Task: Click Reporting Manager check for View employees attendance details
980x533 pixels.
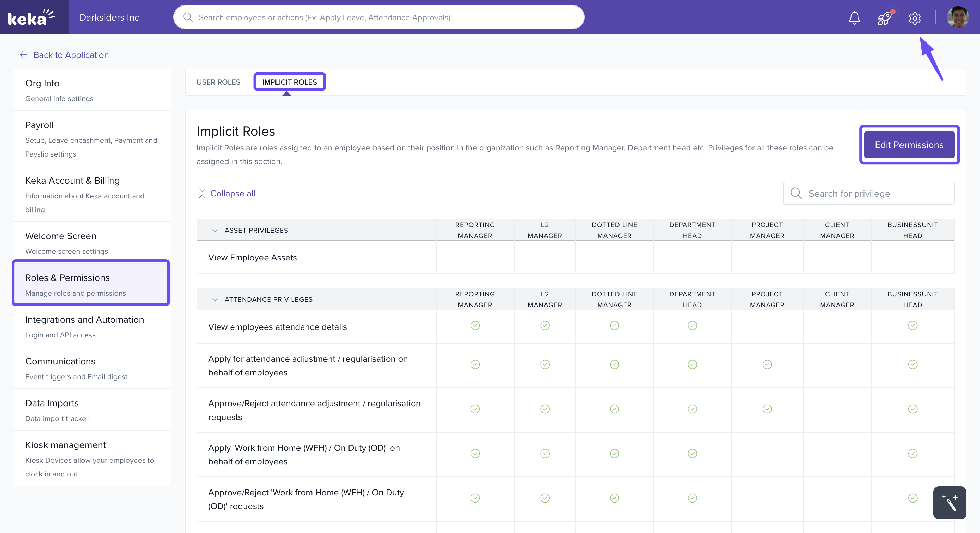Action: [x=475, y=325]
